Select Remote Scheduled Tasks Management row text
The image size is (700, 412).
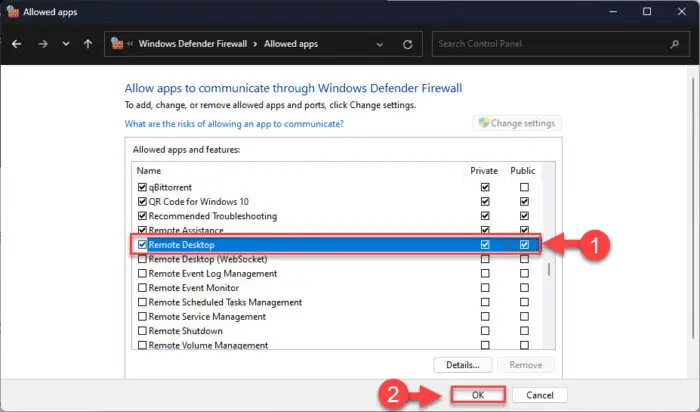click(225, 302)
